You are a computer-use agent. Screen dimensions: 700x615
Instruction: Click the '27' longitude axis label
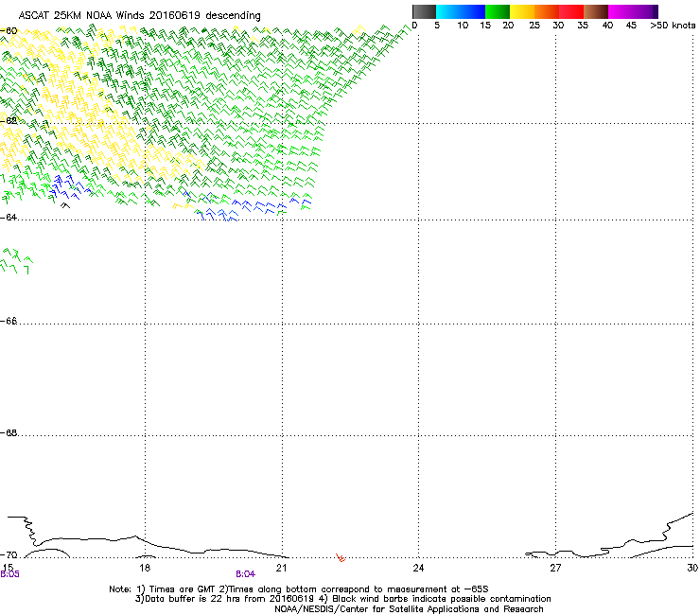[555, 568]
